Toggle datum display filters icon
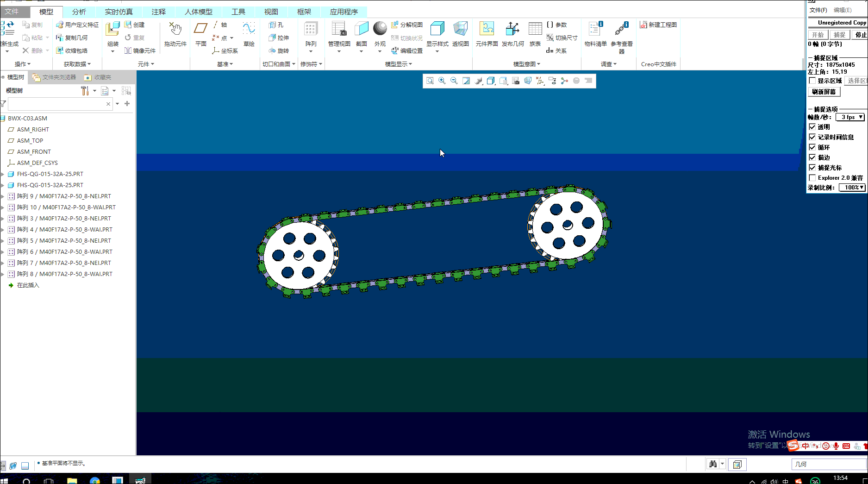This screenshot has height=484, width=868. (x=540, y=81)
